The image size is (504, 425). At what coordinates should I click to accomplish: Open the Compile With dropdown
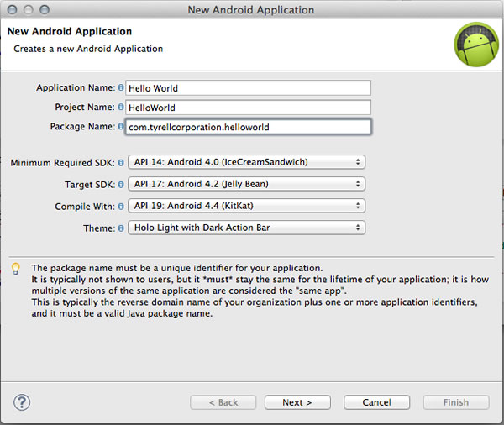(246, 206)
